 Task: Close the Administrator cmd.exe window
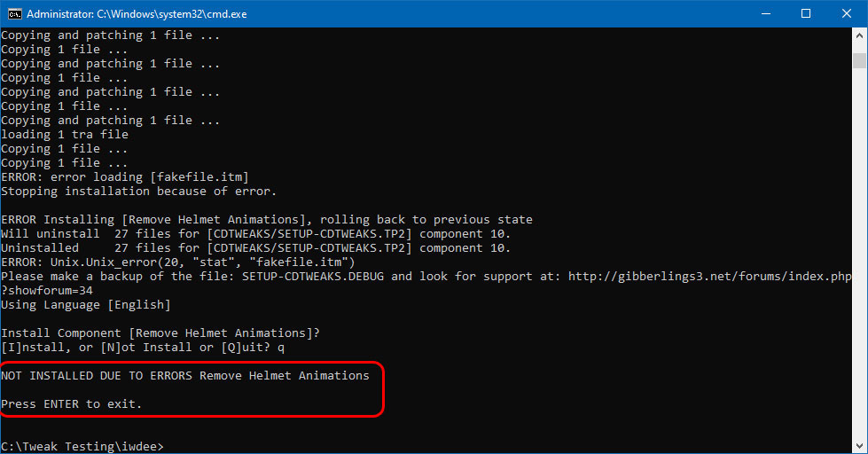click(x=847, y=13)
